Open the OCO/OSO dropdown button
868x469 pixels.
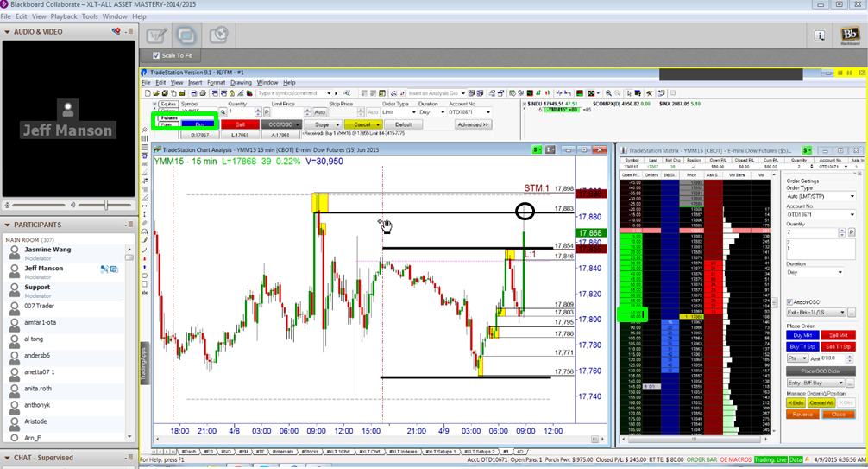(281, 124)
